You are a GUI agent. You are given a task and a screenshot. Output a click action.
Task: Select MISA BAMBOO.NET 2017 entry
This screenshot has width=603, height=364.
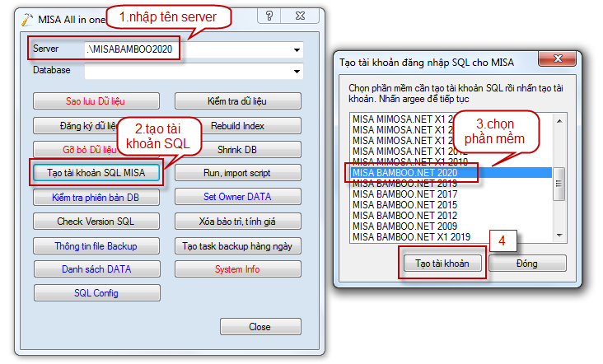(x=451, y=194)
